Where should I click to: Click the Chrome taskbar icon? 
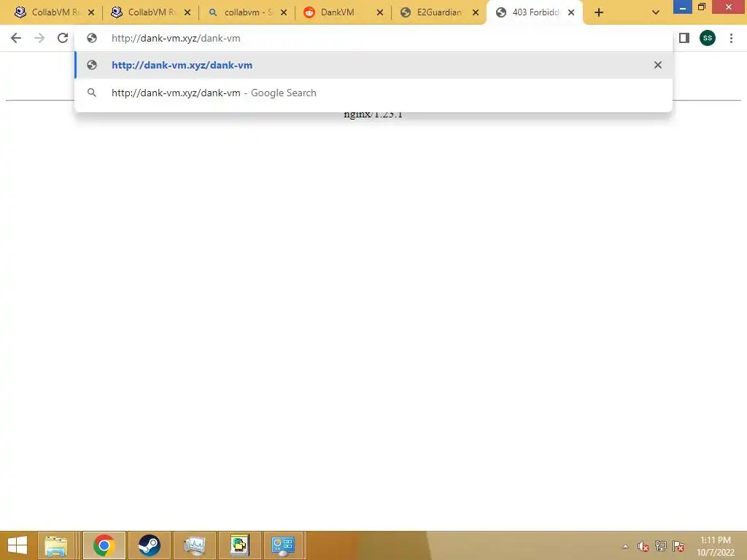pos(104,545)
